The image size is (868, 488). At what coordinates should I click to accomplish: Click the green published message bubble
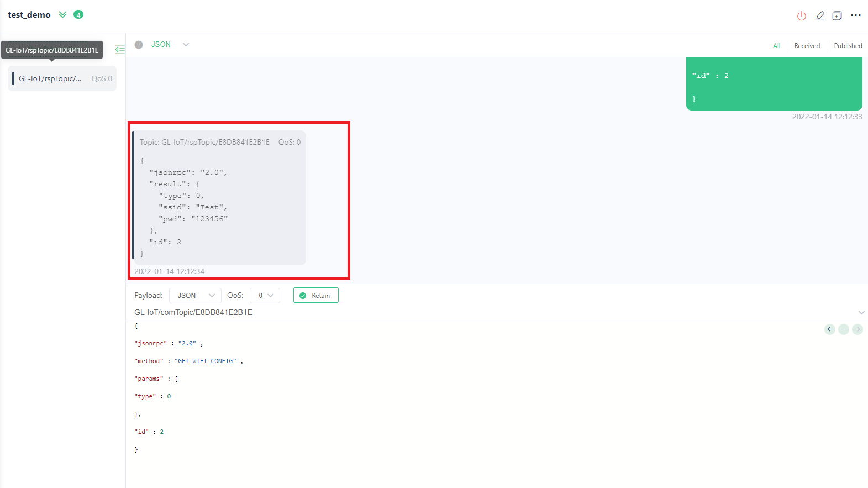(774, 84)
